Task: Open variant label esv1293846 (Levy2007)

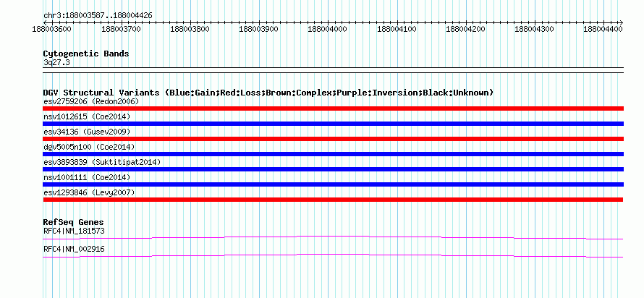Action: pos(89,192)
